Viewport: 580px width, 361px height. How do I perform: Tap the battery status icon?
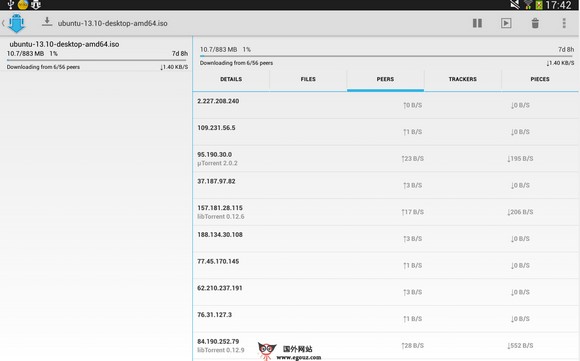539,5
